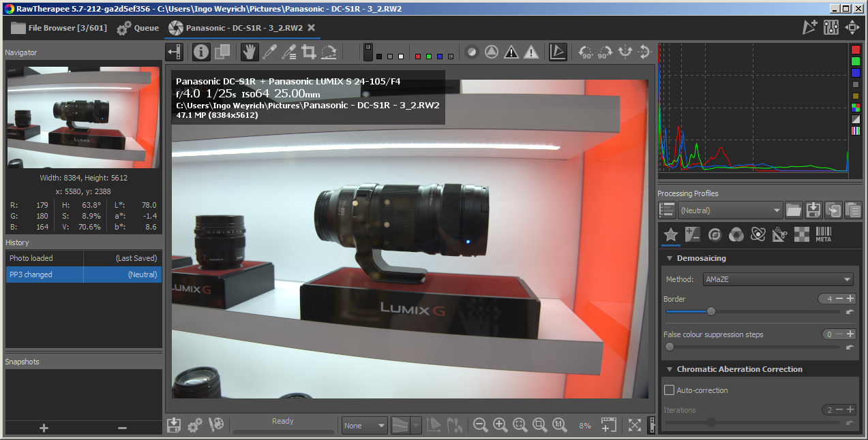Toggle the red histogram channel
The width and height of the screenshot is (868, 440).
coord(856,50)
